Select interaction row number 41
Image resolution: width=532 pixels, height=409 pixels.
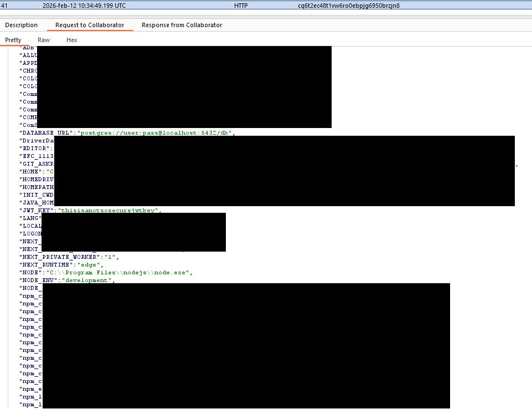click(x=4, y=6)
